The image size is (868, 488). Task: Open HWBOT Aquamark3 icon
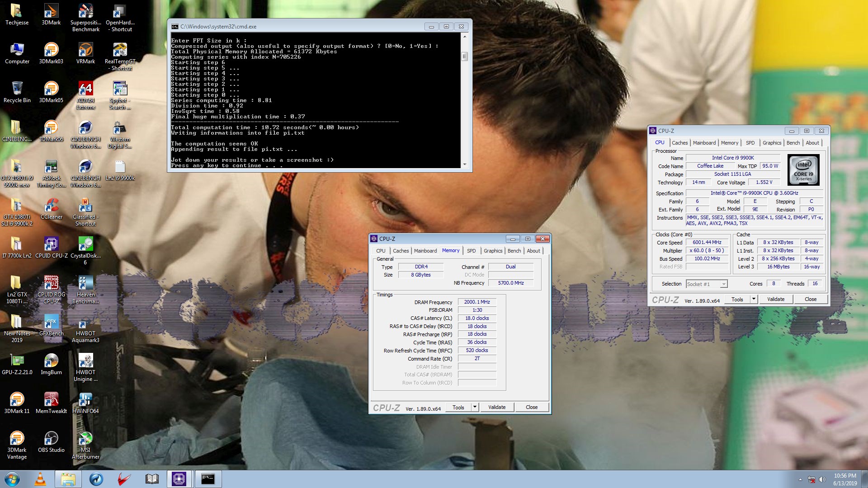pyautogui.click(x=85, y=328)
